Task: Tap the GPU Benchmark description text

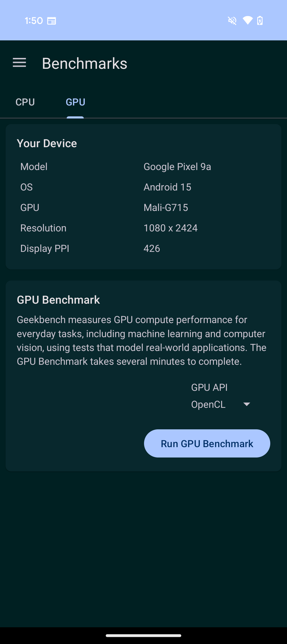Action: coord(142,341)
